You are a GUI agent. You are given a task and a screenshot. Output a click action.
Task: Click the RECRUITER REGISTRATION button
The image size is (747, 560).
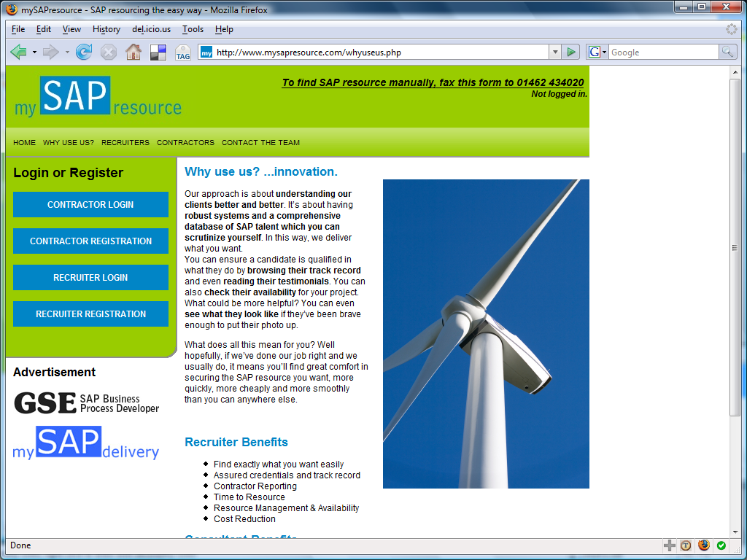(90, 314)
